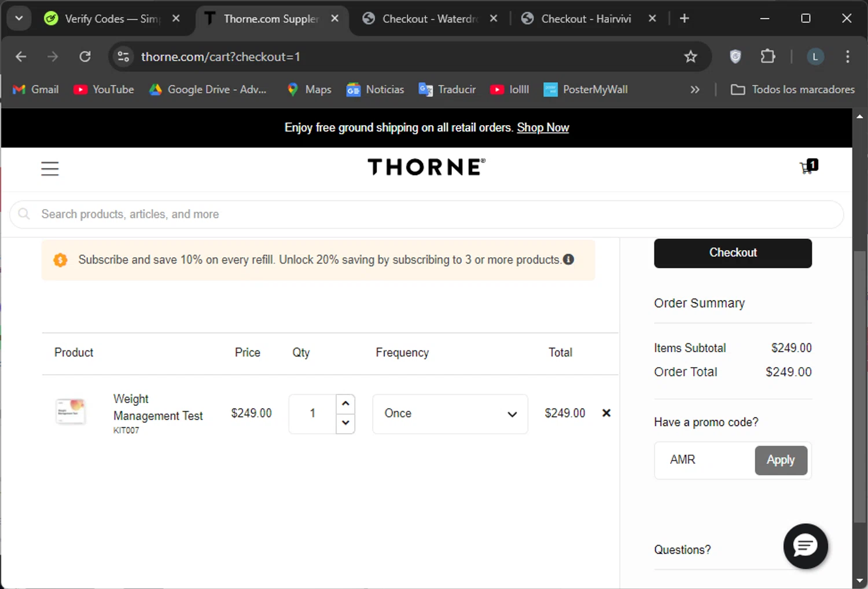Expand the hidden bookmarks chevron

(695, 89)
